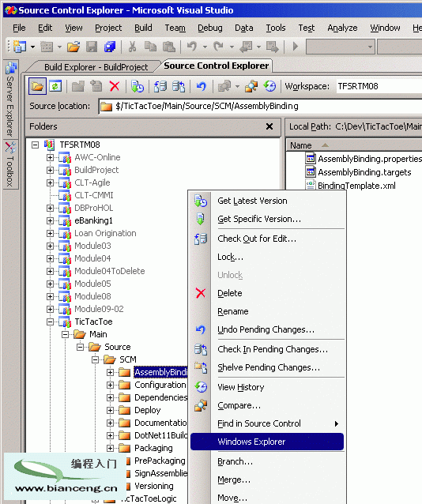This screenshot has width=422, height=504.
Task: Choose Check Out for Edit in context menu
Action: point(267,239)
